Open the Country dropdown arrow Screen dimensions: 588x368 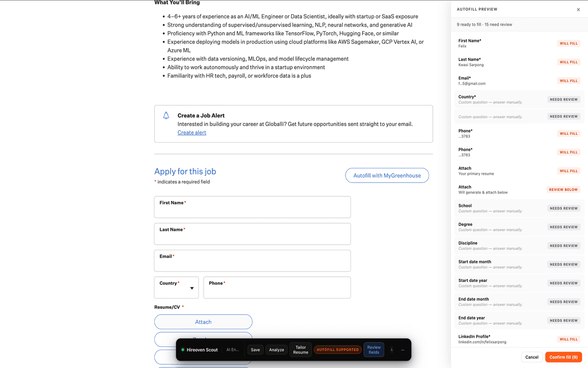tap(192, 288)
